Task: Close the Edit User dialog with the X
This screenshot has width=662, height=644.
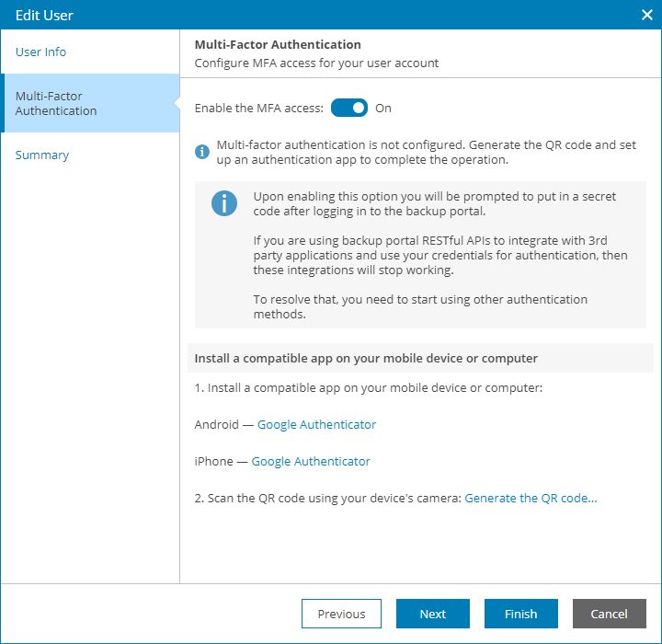Action: (x=646, y=14)
